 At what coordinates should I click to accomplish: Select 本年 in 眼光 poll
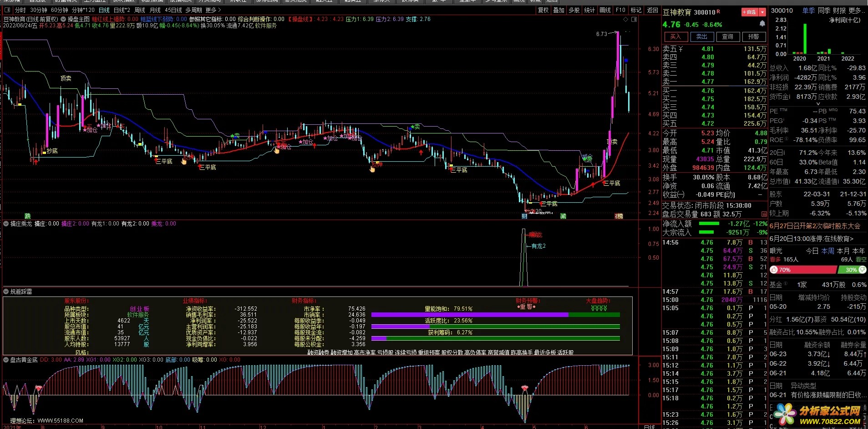(858, 251)
